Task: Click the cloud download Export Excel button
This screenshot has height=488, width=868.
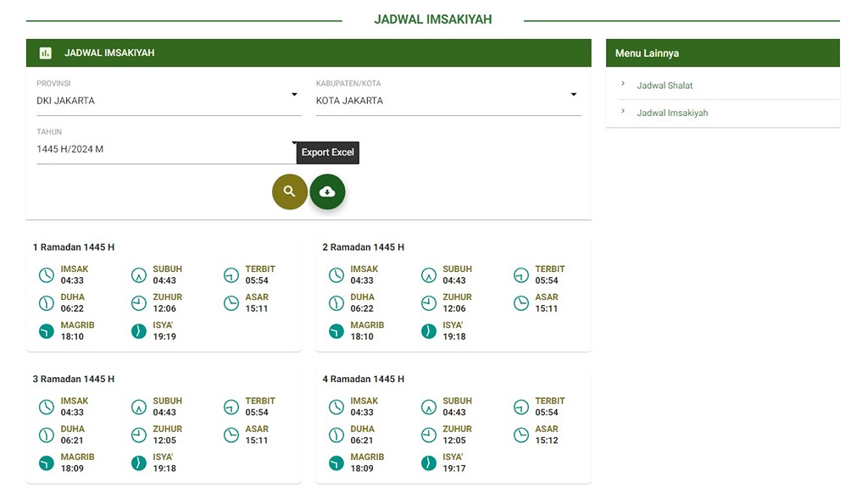Action: click(x=327, y=191)
